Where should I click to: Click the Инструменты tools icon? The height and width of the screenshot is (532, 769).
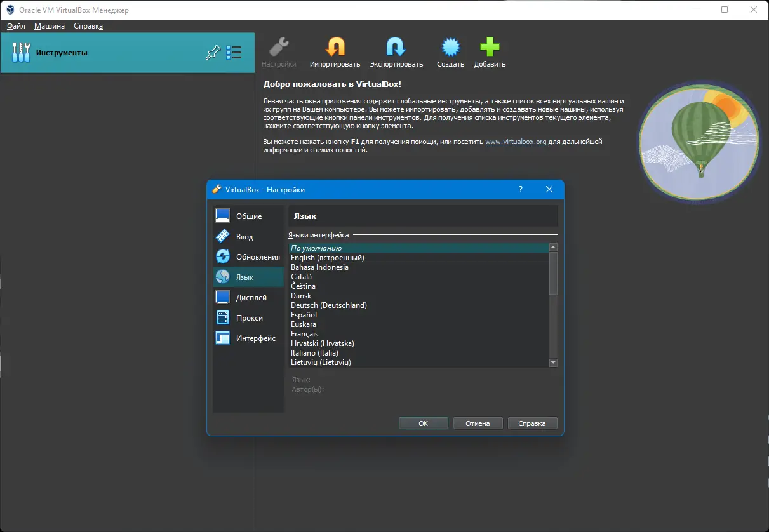click(21, 53)
